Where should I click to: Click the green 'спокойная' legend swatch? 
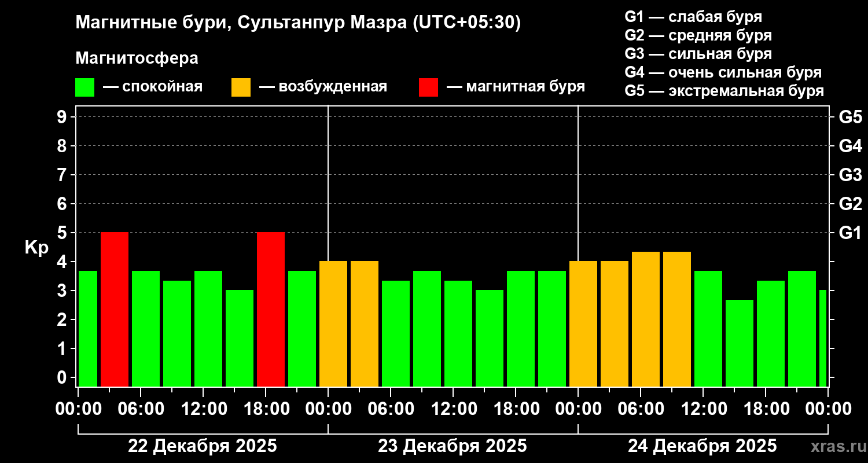pos(84,87)
